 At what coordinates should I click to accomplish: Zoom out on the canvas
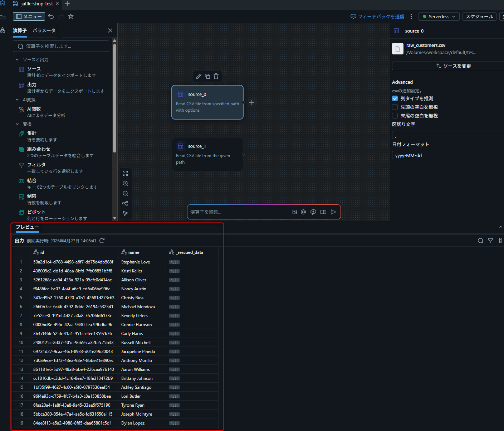tap(125, 193)
